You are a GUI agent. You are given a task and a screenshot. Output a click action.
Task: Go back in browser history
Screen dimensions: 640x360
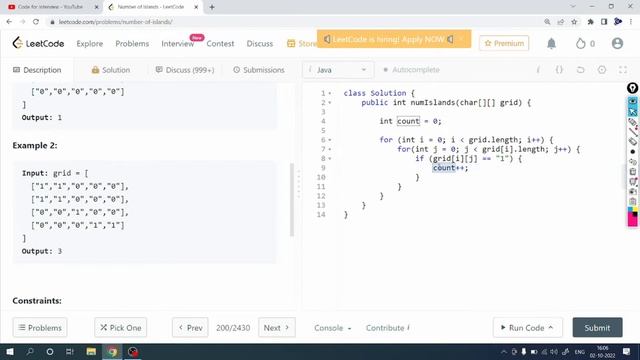9,22
